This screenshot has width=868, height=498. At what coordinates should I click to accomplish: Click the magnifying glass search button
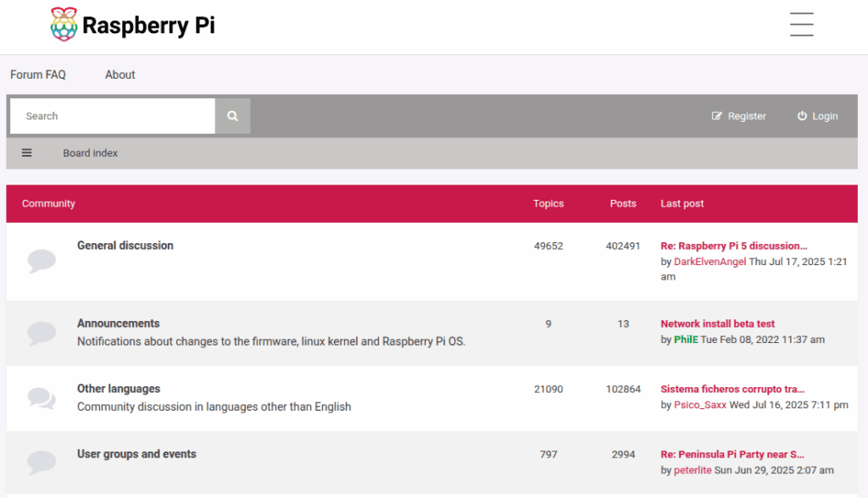pyautogui.click(x=232, y=116)
